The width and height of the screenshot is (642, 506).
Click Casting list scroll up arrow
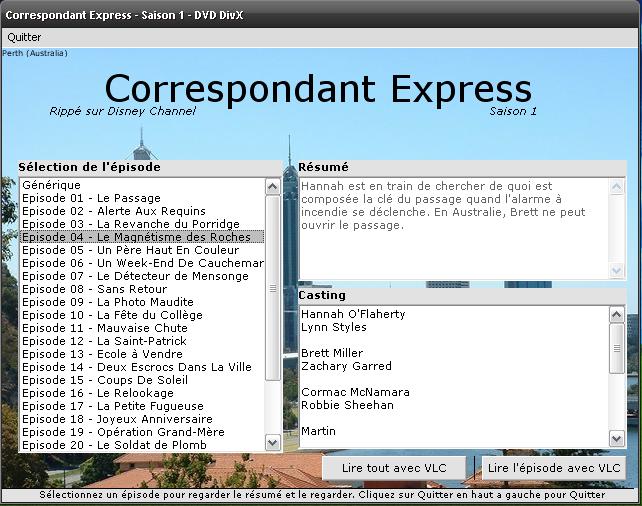point(617,315)
